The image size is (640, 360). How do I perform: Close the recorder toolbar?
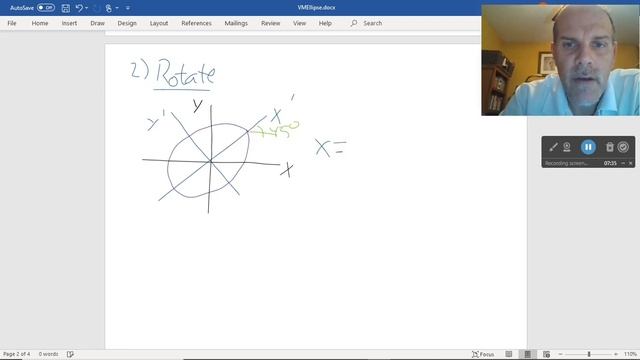point(631,163)
